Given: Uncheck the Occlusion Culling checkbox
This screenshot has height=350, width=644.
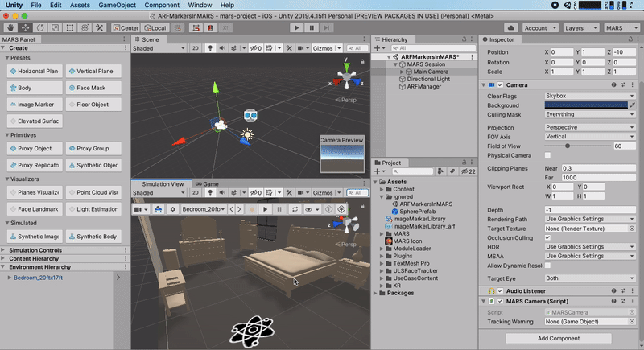Looking at the screenshot, I should 548,237.
